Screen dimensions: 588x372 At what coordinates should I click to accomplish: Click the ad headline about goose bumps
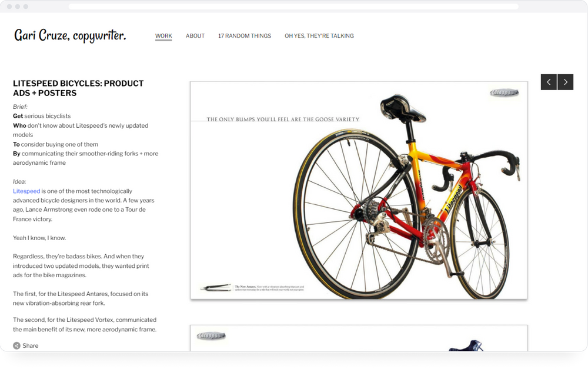coord(283,119)
